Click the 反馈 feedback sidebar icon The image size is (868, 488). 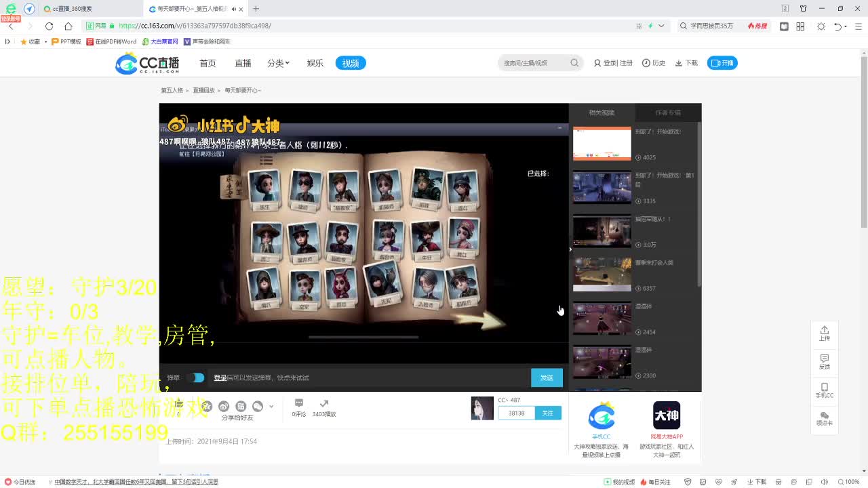pyautogui.click(x=825, y=361)
